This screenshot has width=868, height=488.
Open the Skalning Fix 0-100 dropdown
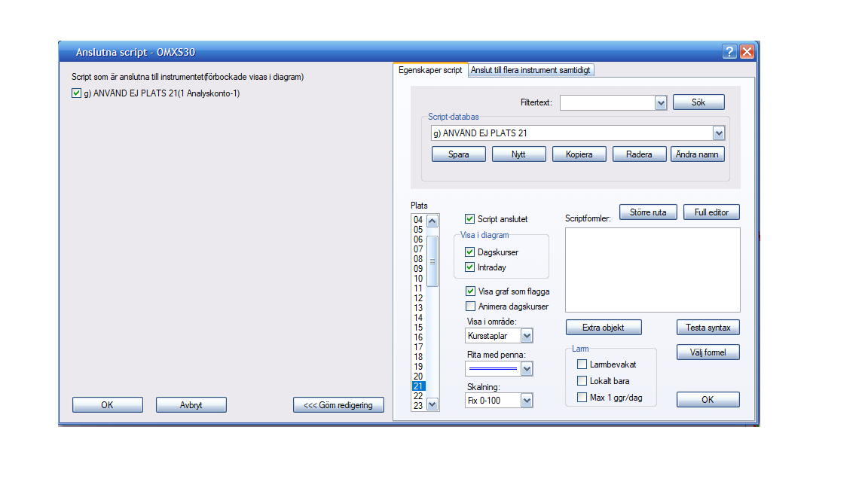(x=527, y=401)
